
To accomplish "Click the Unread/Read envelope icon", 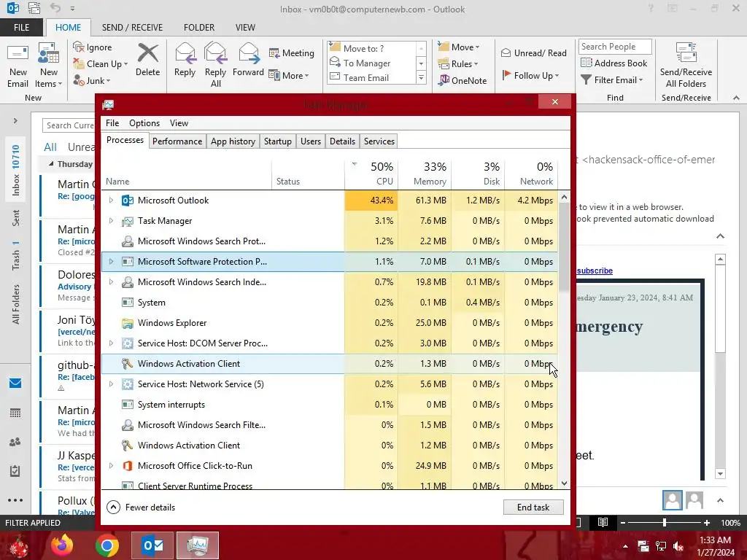I will click(x=506, y=52).
